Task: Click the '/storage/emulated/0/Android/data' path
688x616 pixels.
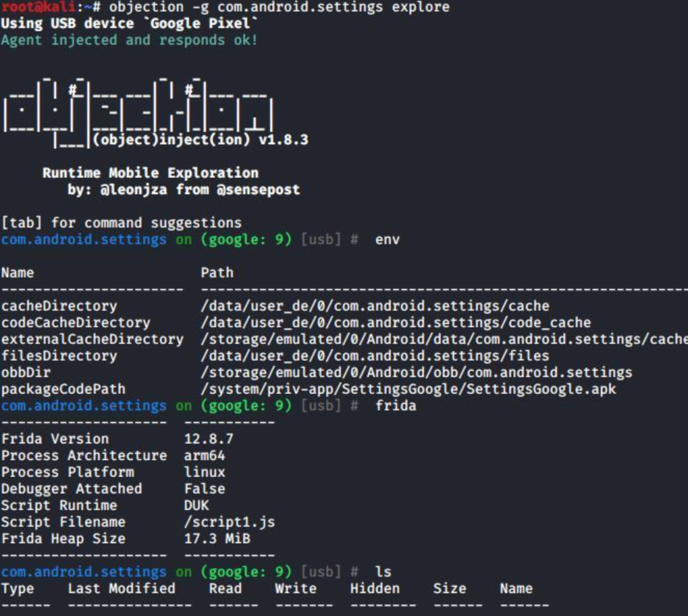Action: click(444, 339)
